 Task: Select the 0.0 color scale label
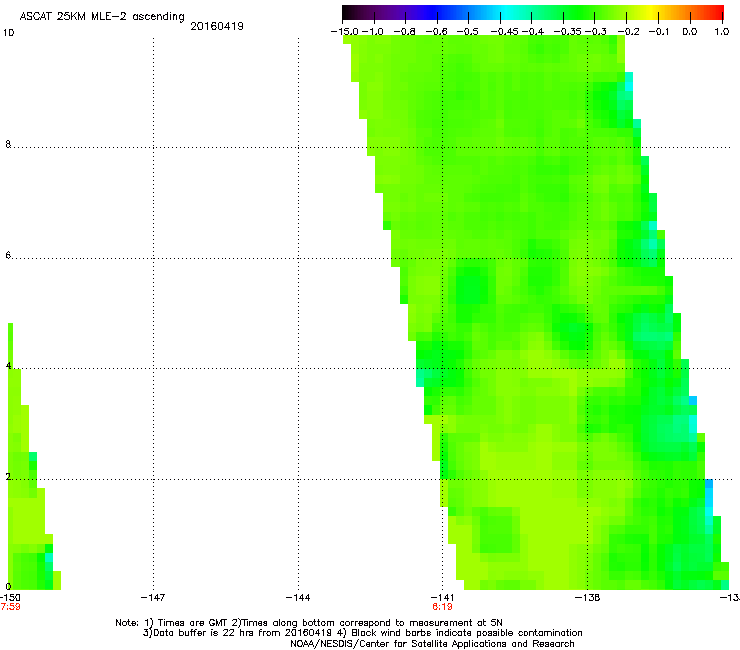(x=690, y=32)
